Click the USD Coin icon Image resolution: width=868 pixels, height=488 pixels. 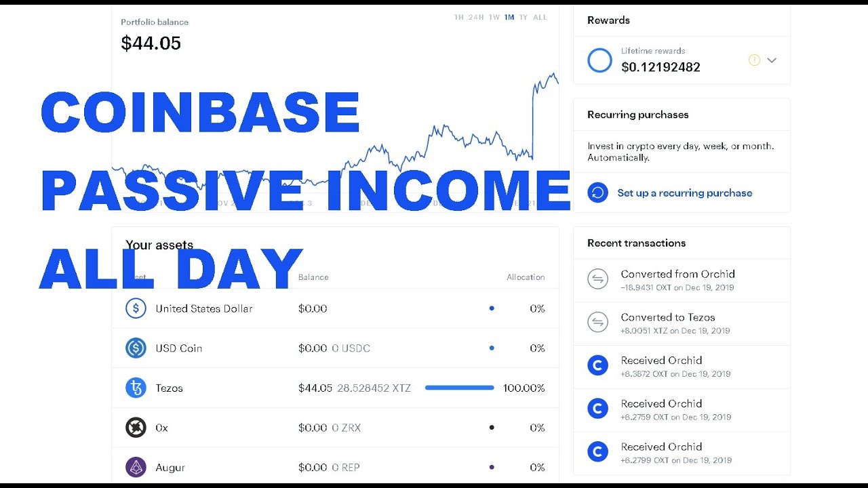point(136,348)
